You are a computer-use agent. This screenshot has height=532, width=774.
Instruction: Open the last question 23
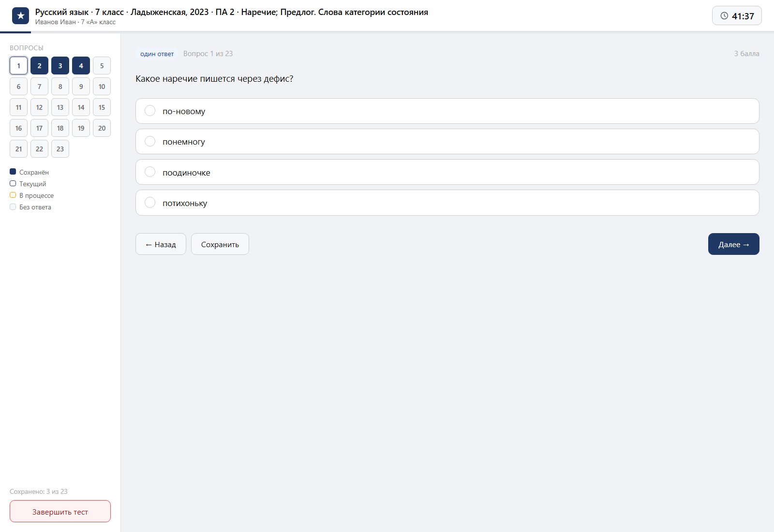pos(60,149)
